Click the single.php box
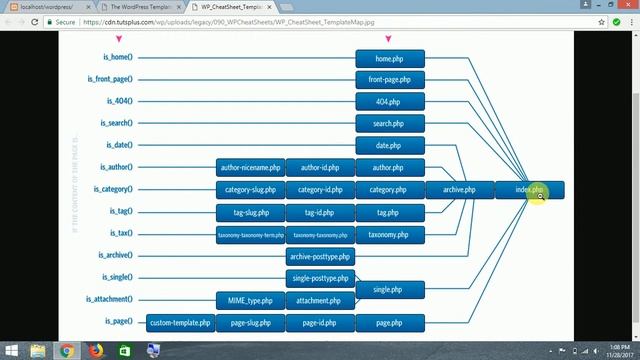 coord(390,290)
